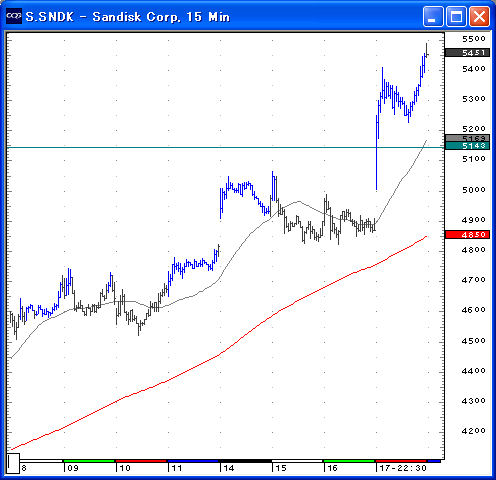Click the 4400 price scale label
Screen dimensions: 496x480
point(474,371)
